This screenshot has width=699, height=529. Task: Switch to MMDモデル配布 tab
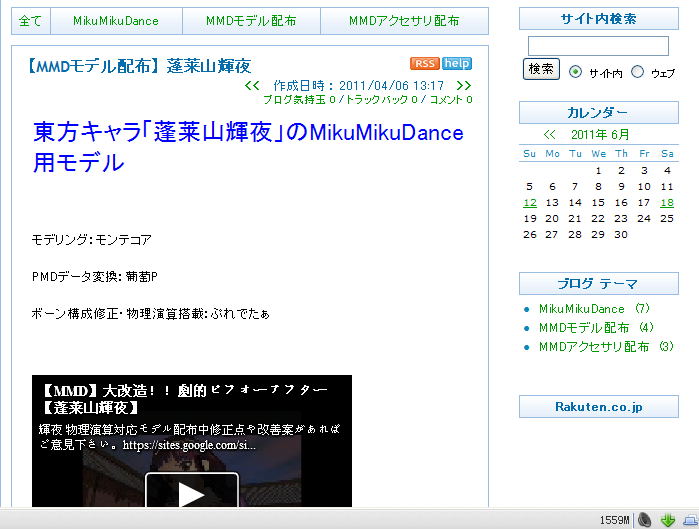pyautogui.click(x=251, y=21)
